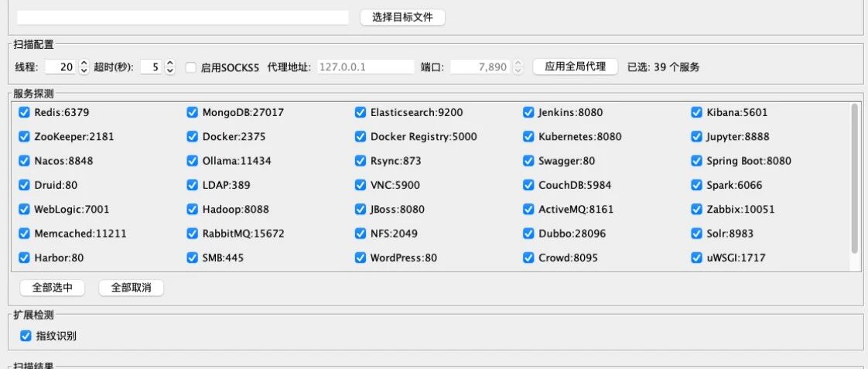This screenshot has height=369, width=868.
Task: Uncheck the Docker Registry:5000 service
Action: click(x=361, y=137)
